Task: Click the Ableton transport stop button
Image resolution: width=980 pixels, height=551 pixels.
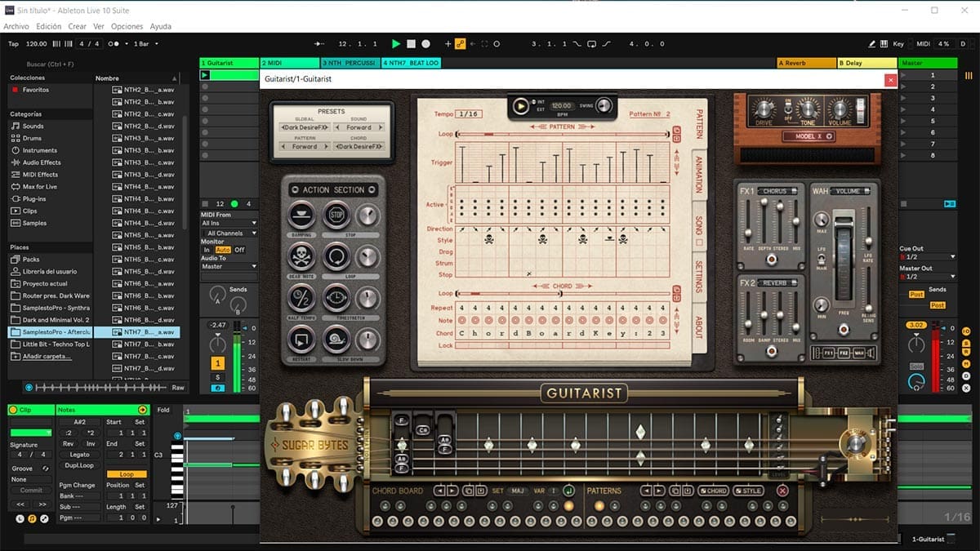Action: 411,43
